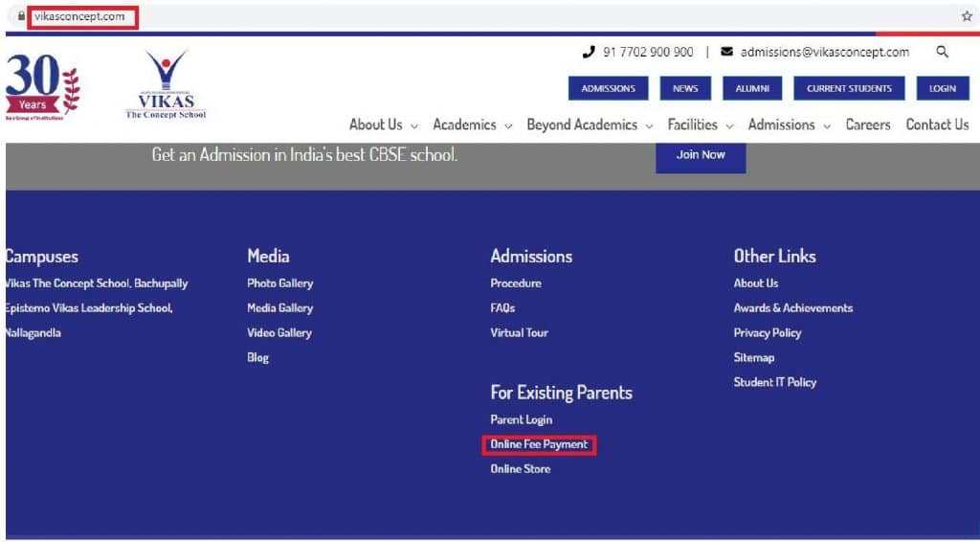
Task: Open the Online Store link
Action: [x=520, y=469]
